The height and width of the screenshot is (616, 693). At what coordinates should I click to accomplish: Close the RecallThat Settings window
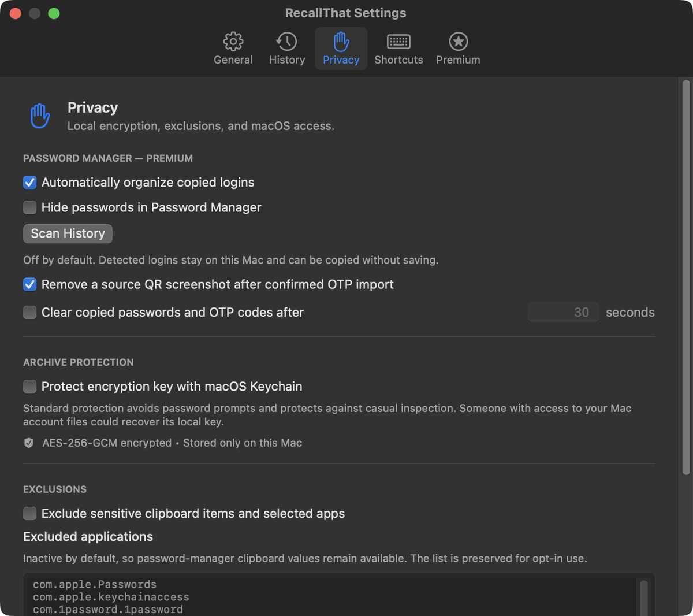tap(16, 13)
